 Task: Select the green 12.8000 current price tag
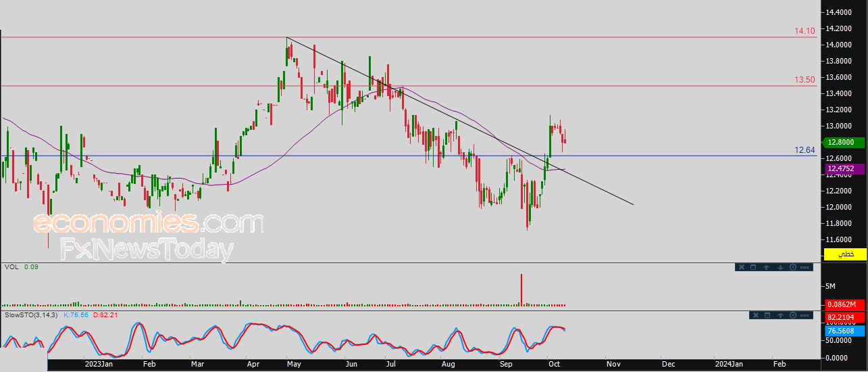click(845, 143)
